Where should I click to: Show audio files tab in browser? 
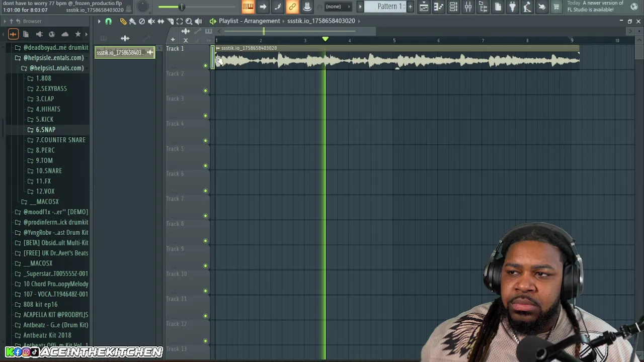coord(13,34)
